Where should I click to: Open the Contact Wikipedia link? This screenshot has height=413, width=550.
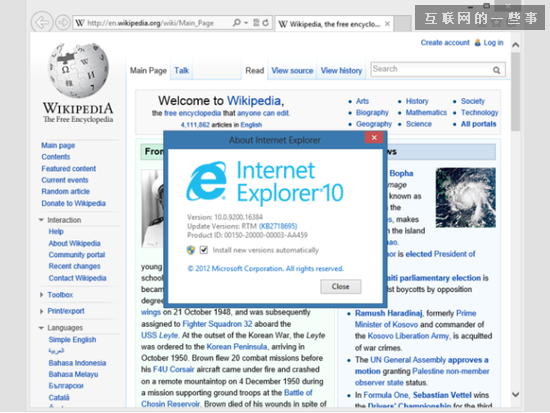(x=77, y=278)
